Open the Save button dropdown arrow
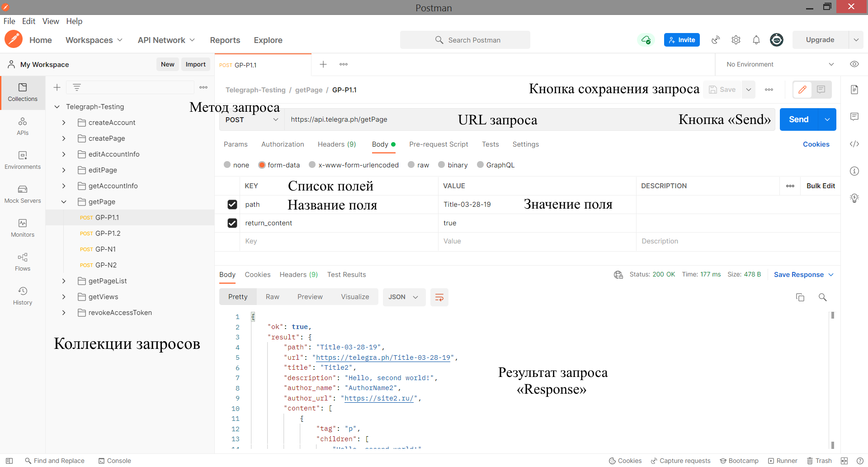The width and height of the screenshot is (868, 467). point(749,90)
